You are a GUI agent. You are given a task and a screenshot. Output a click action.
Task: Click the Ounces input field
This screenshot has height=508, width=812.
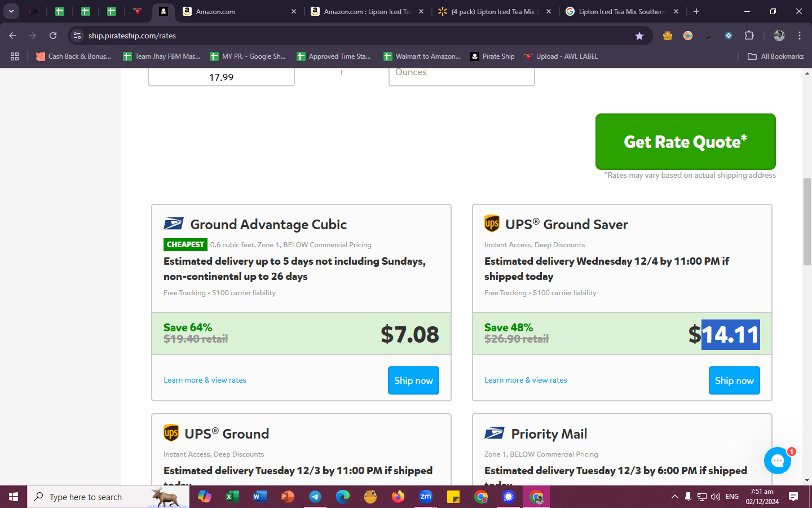point(461,76)
